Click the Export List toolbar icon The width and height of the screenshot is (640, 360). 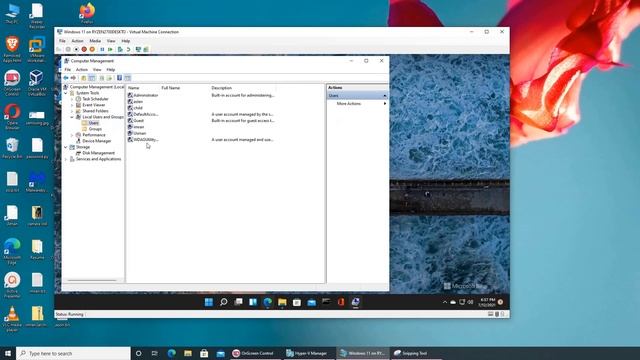109,78
